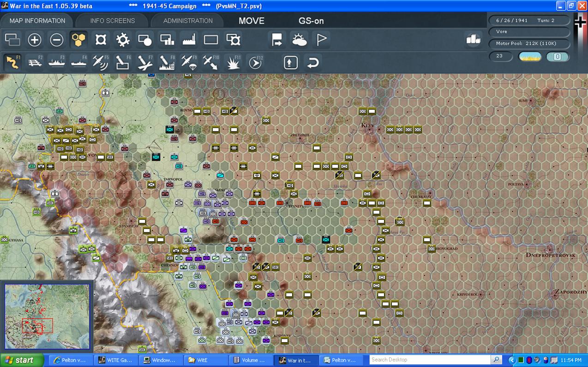Image resolution: width=588 pixels, height=367 pixels.
Task: Switch to the Window... taskbar item
Action: click(162, 360)
